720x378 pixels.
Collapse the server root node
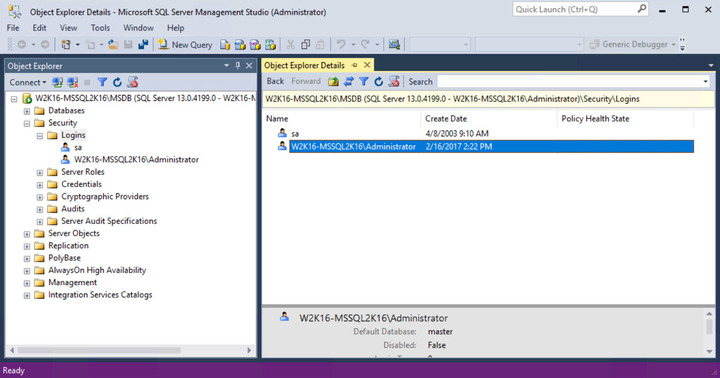(x=14, y=99)
